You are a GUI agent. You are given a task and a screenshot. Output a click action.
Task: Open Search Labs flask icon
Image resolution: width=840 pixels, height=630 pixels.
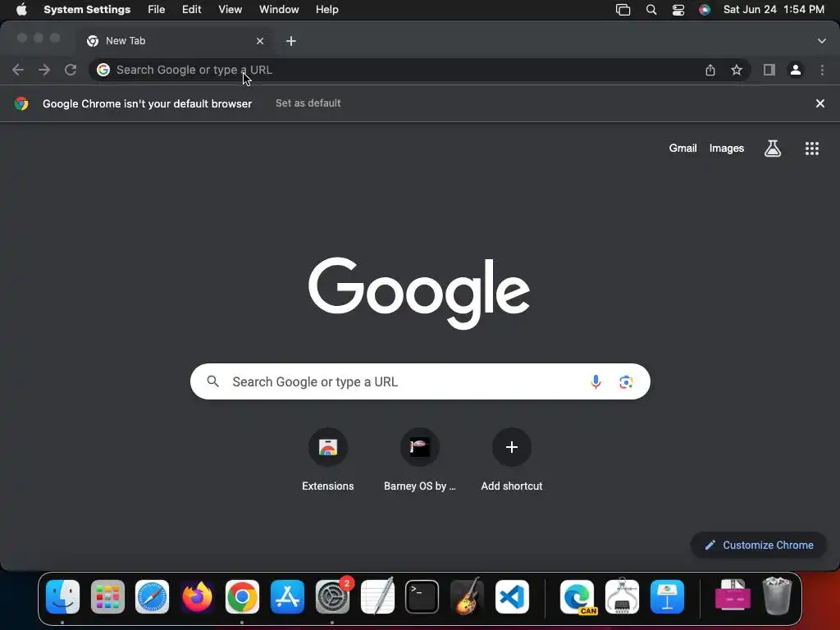(773, 148)
